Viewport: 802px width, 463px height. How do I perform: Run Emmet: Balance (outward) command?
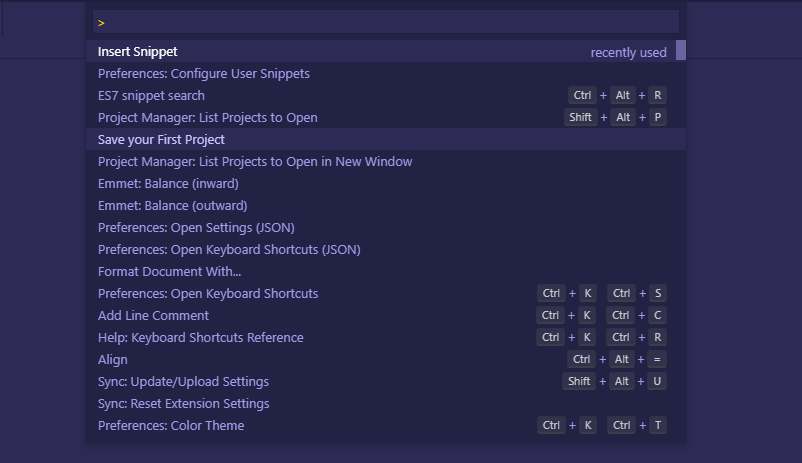[x=172, y=206]
